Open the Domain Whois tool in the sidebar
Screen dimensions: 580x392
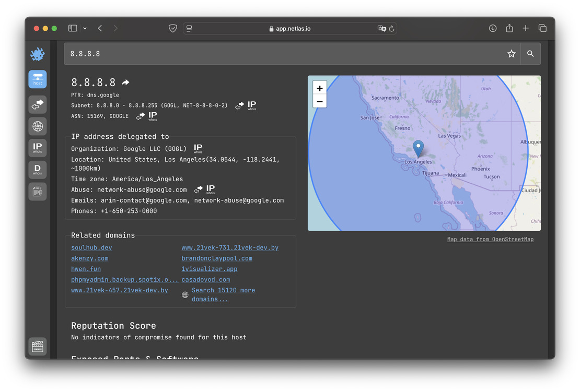(37, 169)
